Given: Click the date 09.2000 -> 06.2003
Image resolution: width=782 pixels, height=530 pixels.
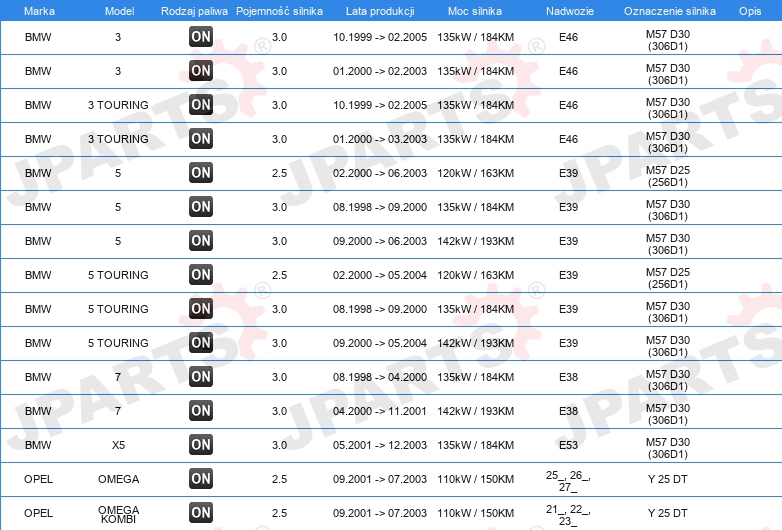Looking at the screenshot, I should (380, 241).
